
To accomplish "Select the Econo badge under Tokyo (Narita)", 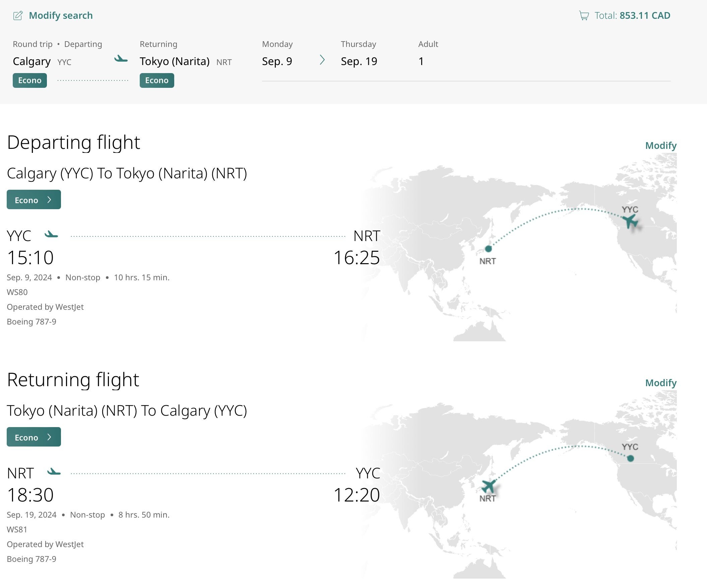I will tap(157, 80).
